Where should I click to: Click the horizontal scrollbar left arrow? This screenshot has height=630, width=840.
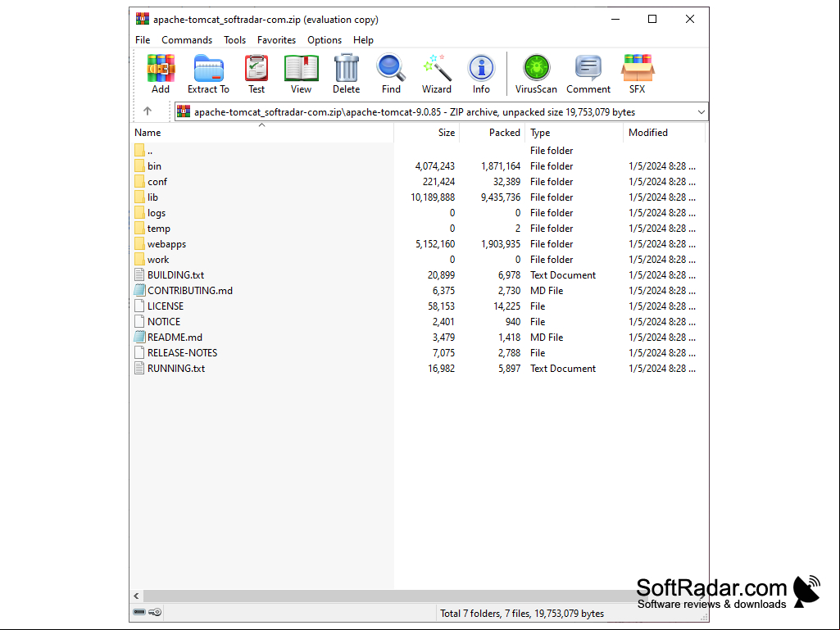click(137, 596)
